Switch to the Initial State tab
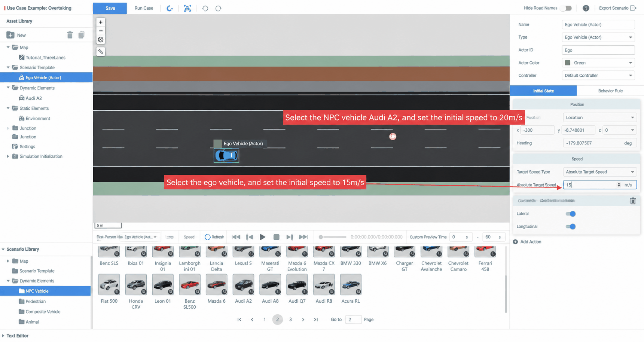Image resolution: width=644 pixels, height=342 pixels. coord(543,91)
